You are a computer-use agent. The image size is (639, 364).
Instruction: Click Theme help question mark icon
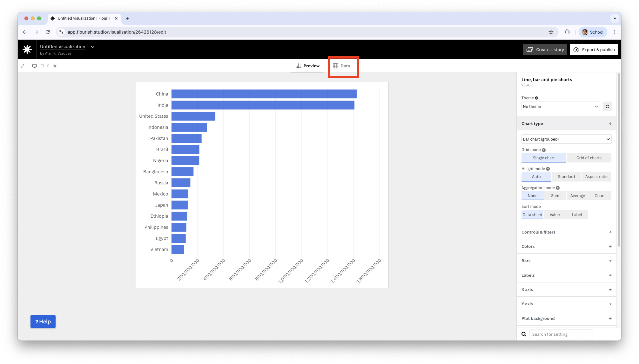coord(536,98)
